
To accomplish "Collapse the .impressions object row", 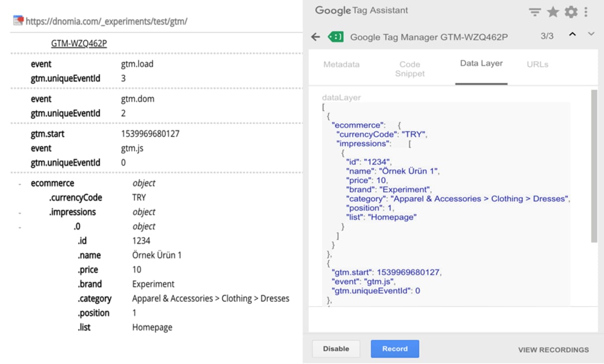I will [x=19, y=212].
